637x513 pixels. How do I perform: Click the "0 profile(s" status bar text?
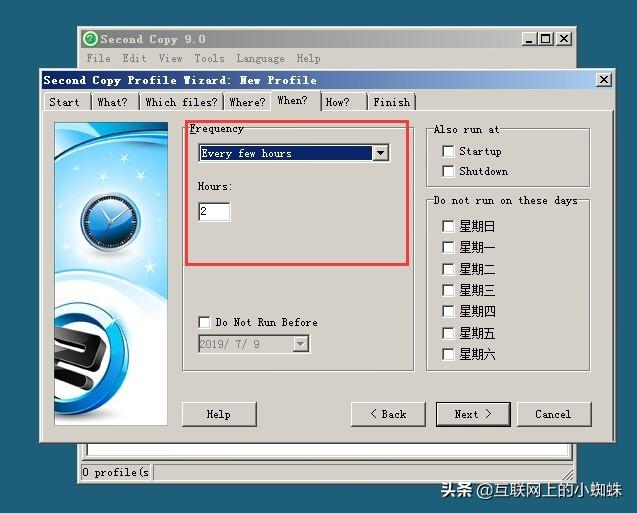click(115, 472)
